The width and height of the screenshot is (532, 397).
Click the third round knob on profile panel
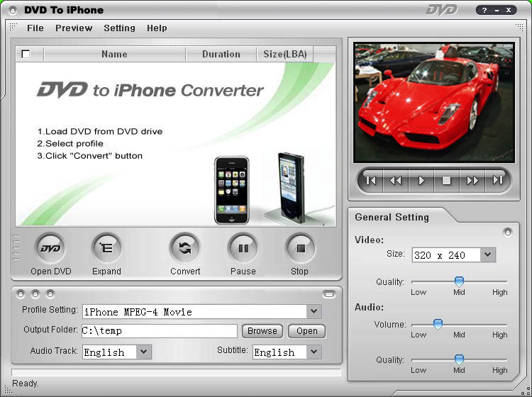pyautogui.click(x=50, y=294)
